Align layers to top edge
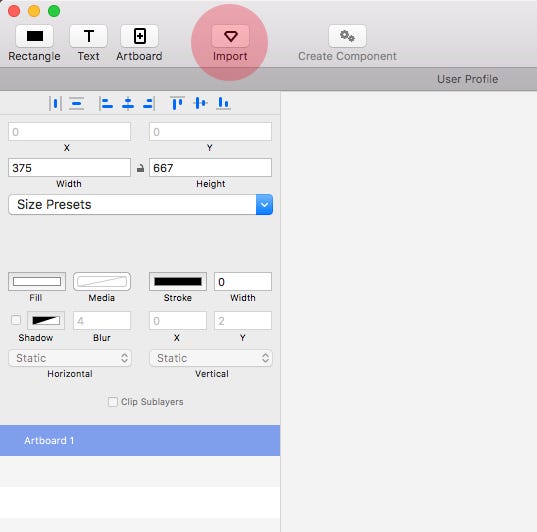Image resolution: width=537 pixels, height=532 pixels. (x=177, y=103)
